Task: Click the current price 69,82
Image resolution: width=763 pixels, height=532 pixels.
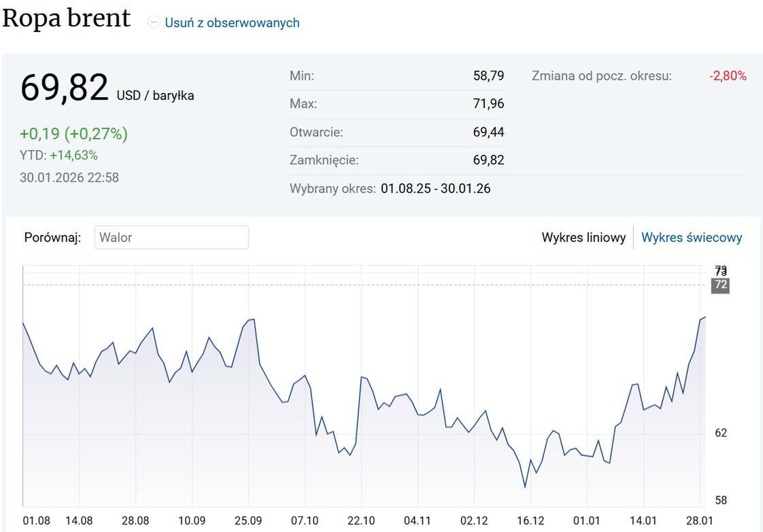Action: pyautogui.click(x=65, y=88)
